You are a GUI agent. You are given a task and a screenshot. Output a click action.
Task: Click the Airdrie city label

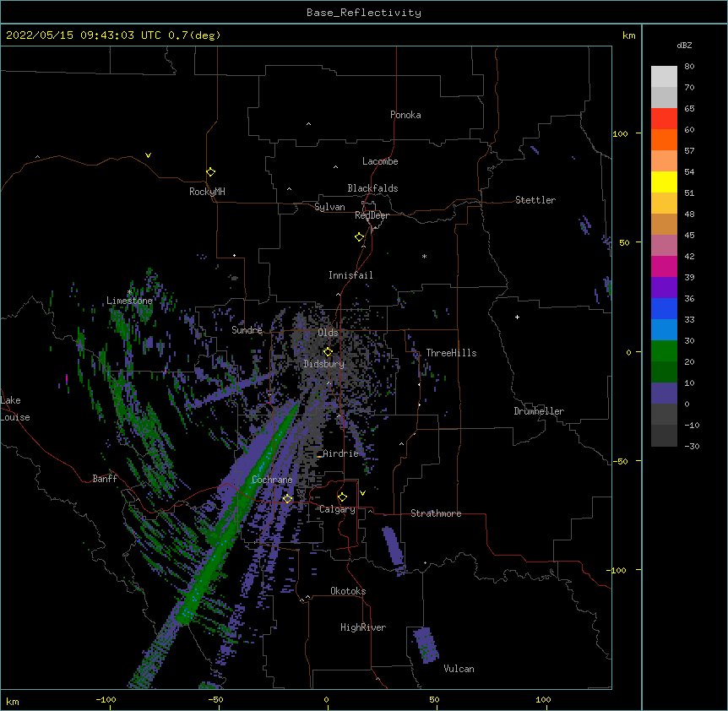tap(341, 453)
